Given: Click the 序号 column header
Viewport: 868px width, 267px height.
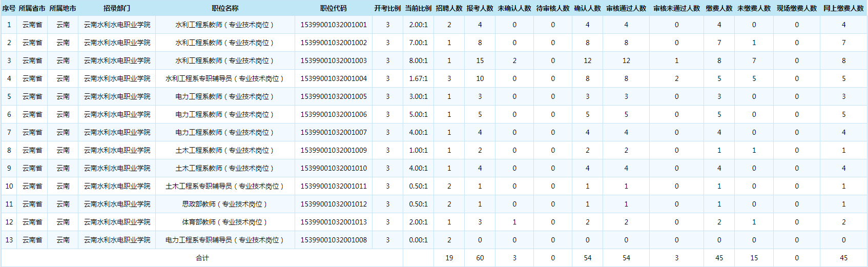Looking at the screenshot, I should coord(9,8).
